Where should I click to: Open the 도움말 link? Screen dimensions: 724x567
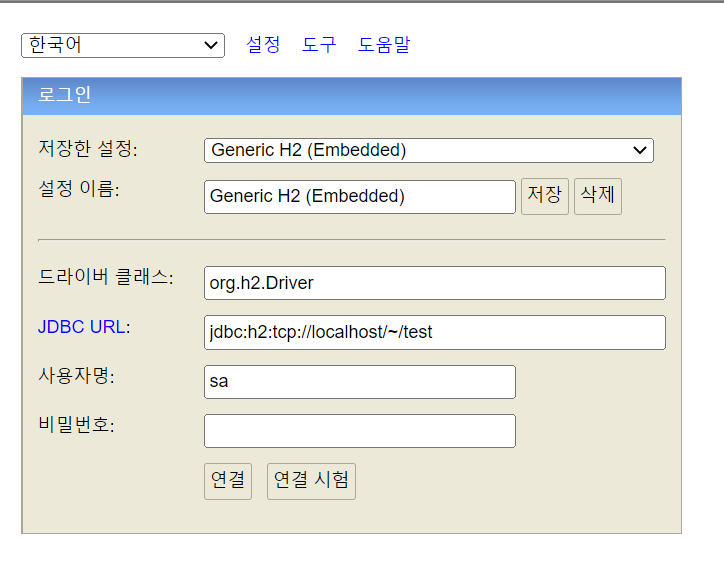384,45
